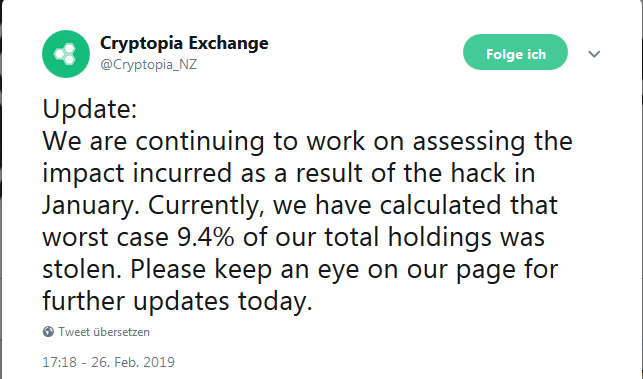Click the dark backdrop strip at left edge
643x379 pixels.
coord(1,190)
